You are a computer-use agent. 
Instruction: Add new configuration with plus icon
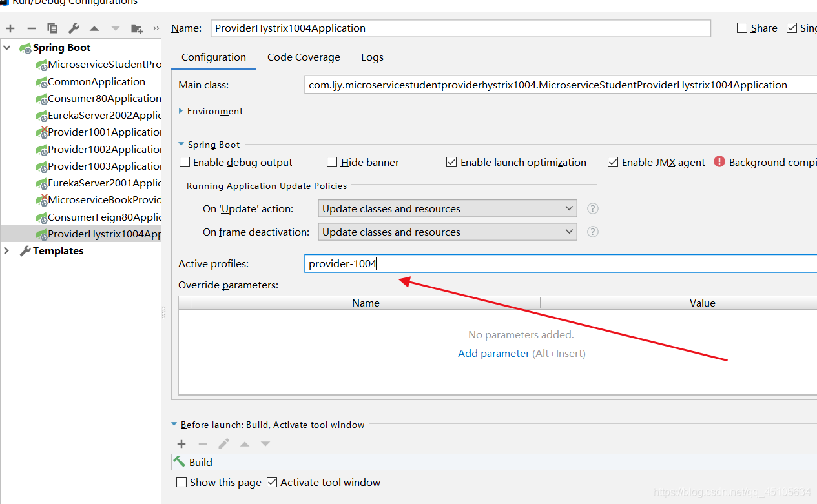tap(10, 28)
